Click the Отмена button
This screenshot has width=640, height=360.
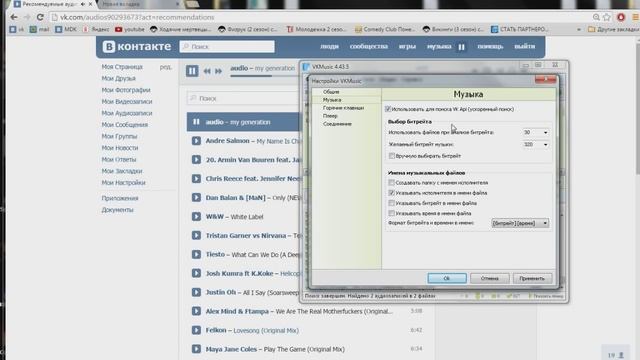(x=489, y=278)
